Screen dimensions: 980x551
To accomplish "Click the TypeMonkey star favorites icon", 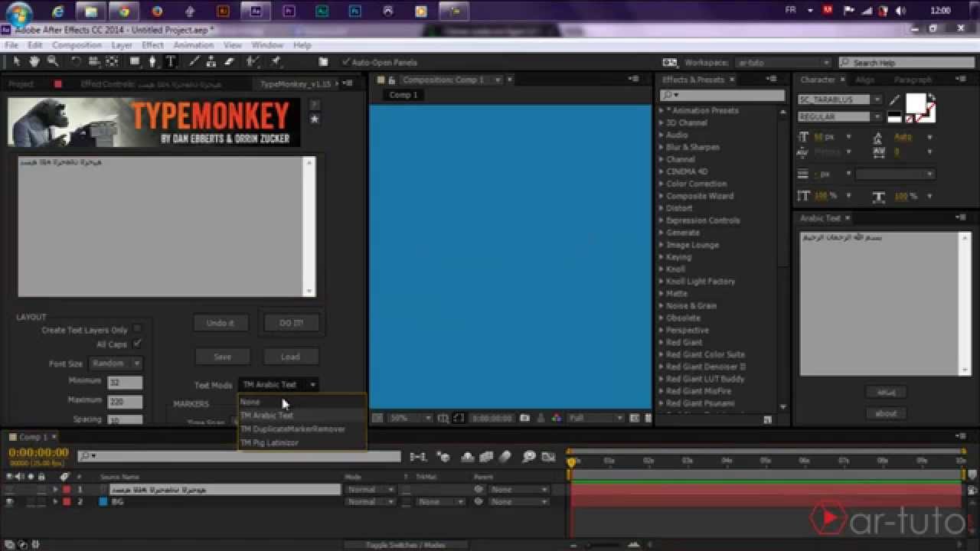I will click(314, 119).
